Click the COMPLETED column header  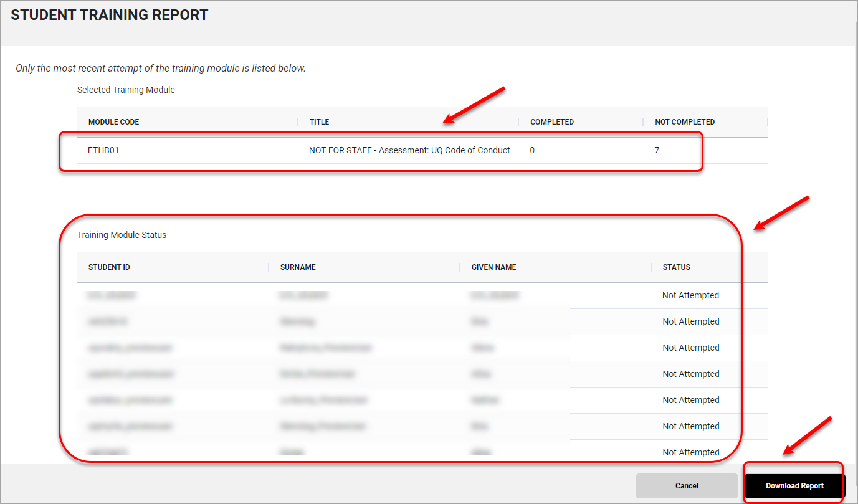(551, 122)
